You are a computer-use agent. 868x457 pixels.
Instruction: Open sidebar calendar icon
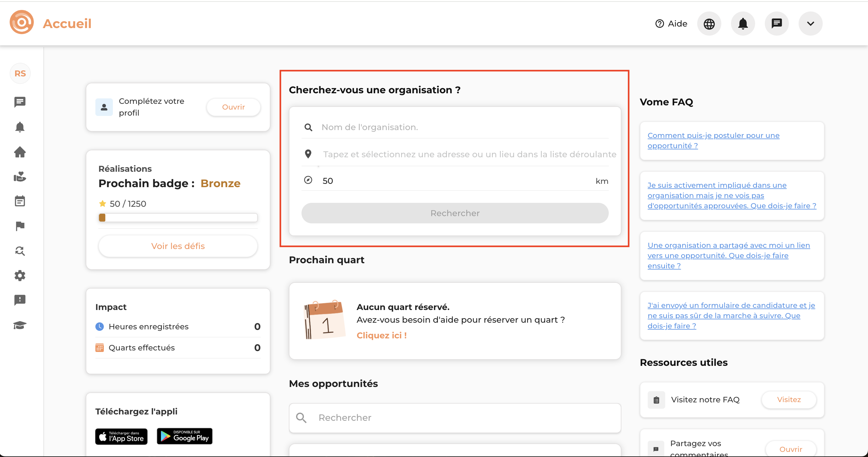(20, 201)
